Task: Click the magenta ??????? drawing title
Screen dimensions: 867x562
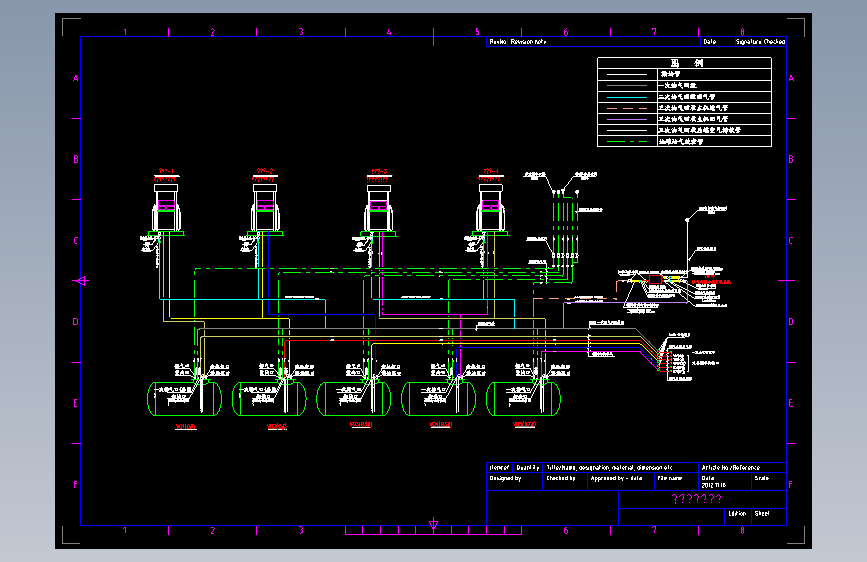Action: click(x=696, y=499)
